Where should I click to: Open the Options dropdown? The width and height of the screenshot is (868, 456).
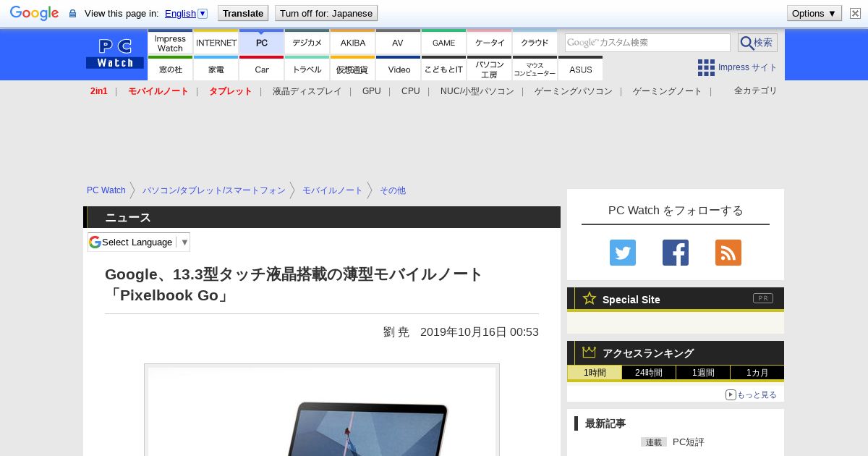814,13
